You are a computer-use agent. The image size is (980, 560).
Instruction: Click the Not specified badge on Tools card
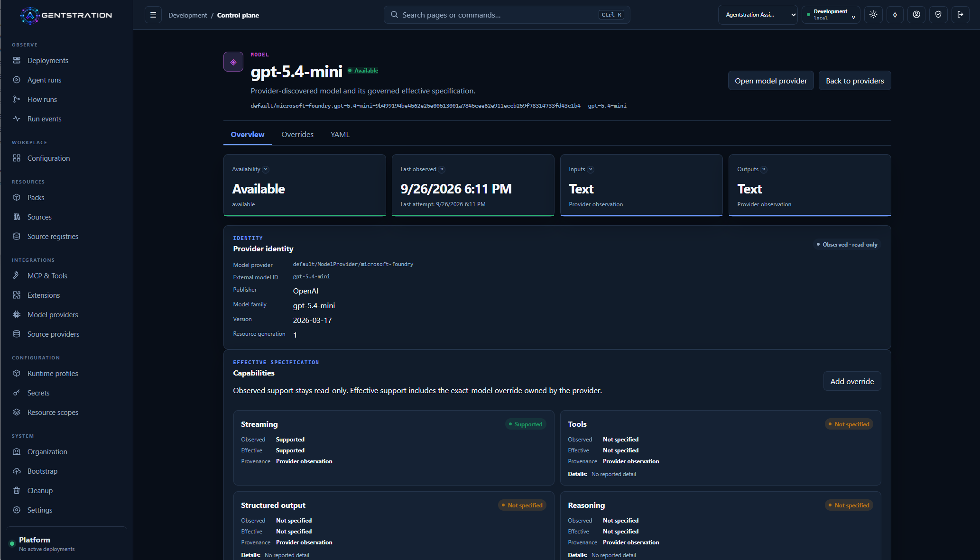click(x=849, y=424)
